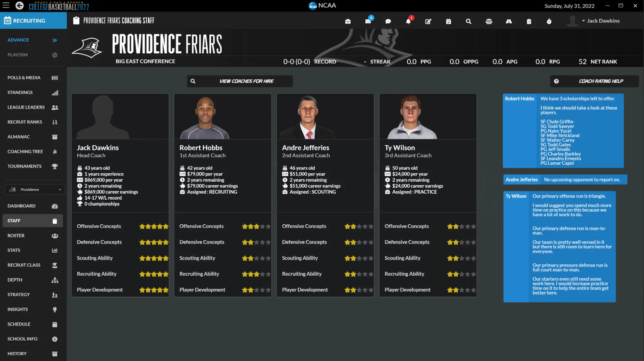Click 'SG Todd Sawyer' in suggestions
The height and width of the screenshot is (361, 644).
557,126
